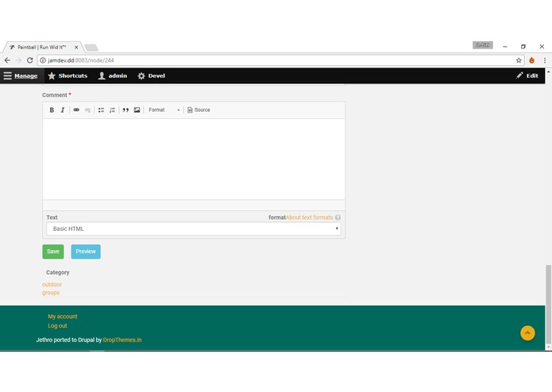View site information icon in address bar
This screenshot has width=552, height=392.
coord(43,60)
